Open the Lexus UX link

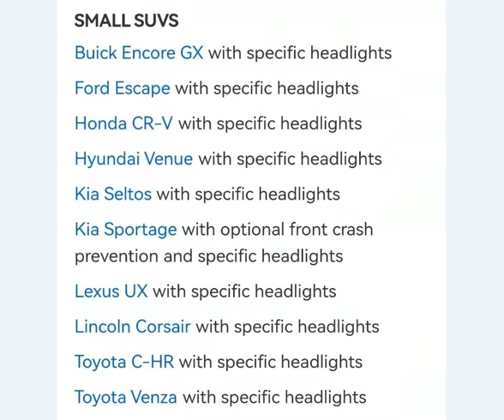coord(111,291)
